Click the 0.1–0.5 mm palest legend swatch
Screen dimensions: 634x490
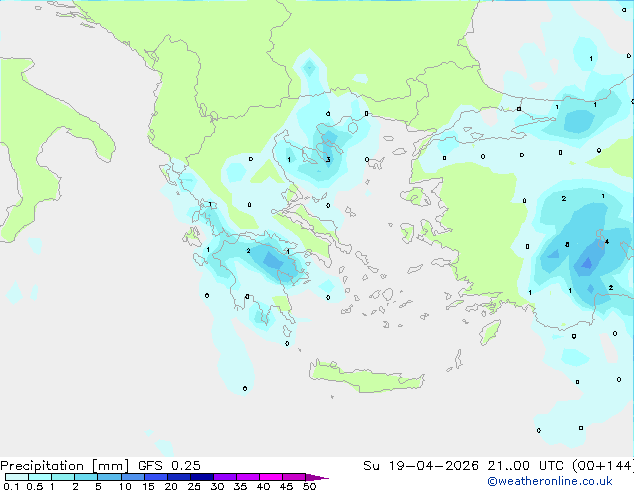pos(17,477)
